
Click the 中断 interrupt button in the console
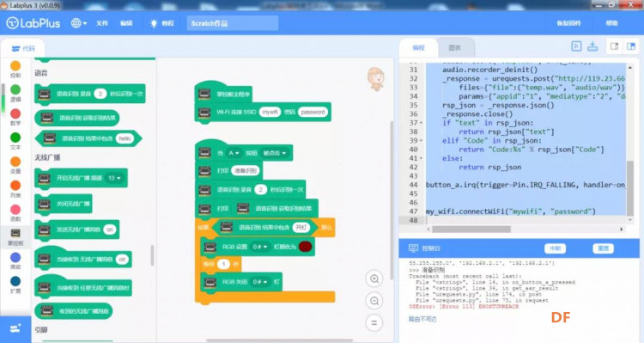click(x=555, y=248)
